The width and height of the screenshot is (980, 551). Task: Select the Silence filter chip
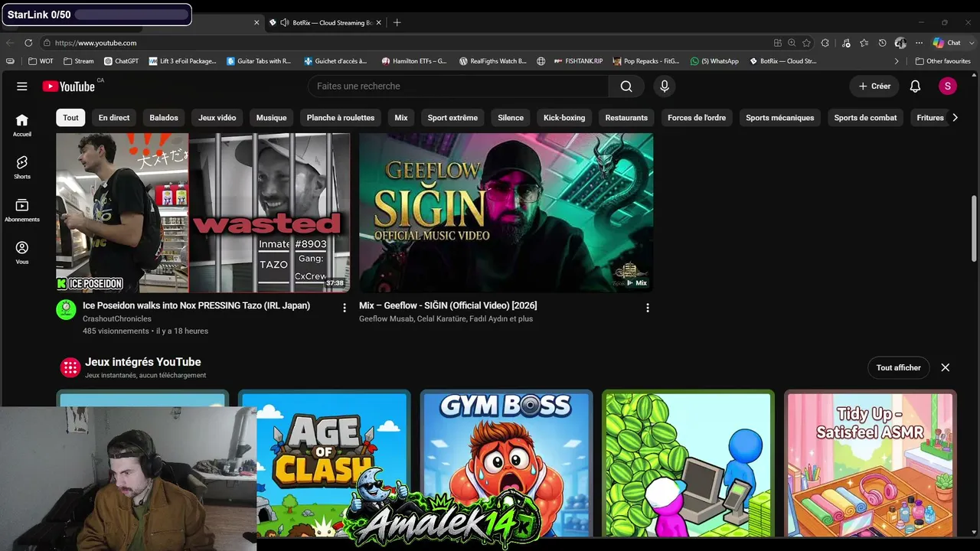[x=511, y=118]
